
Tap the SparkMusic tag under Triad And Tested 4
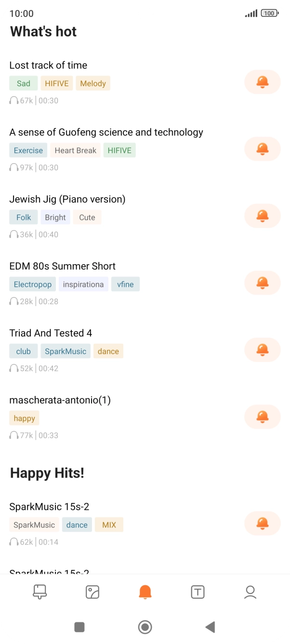[x=66, y=351]
